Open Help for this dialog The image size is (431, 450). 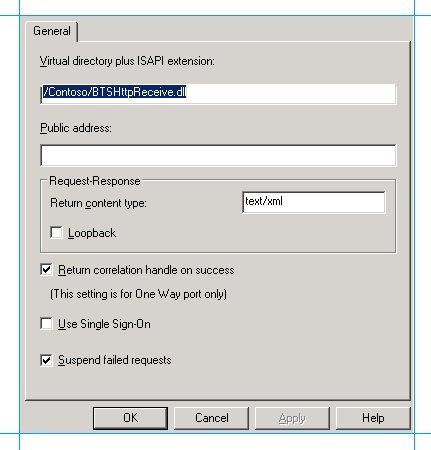pos(373,418)
